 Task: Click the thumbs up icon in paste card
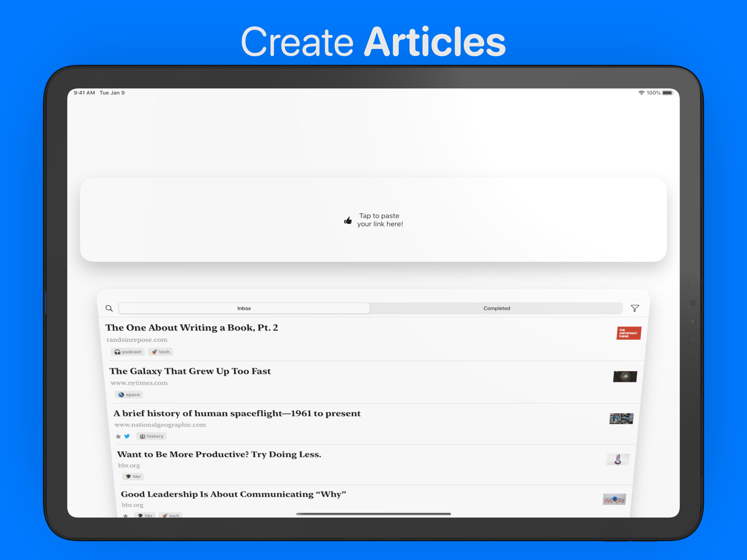pos(348,221)
